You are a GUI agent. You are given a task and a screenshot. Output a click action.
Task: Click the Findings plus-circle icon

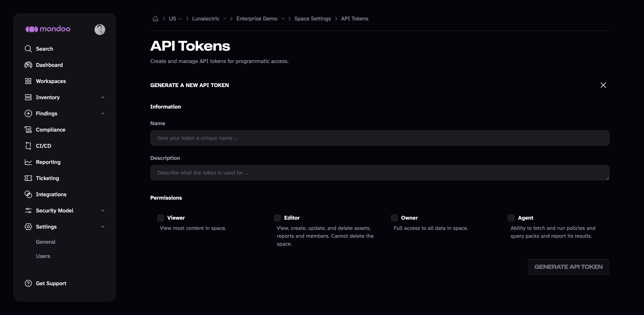click(28, 113)
